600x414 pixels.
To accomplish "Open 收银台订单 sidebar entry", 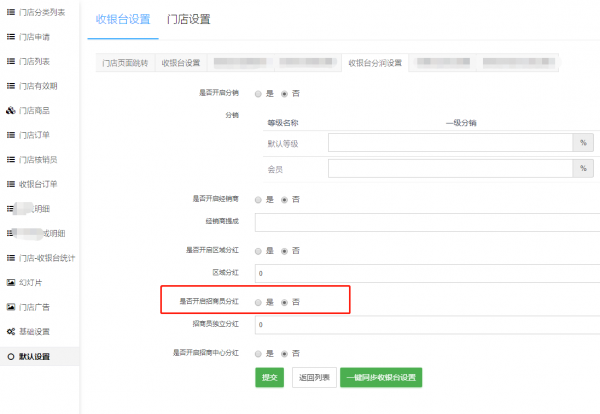I will click(x=39, y=184).
